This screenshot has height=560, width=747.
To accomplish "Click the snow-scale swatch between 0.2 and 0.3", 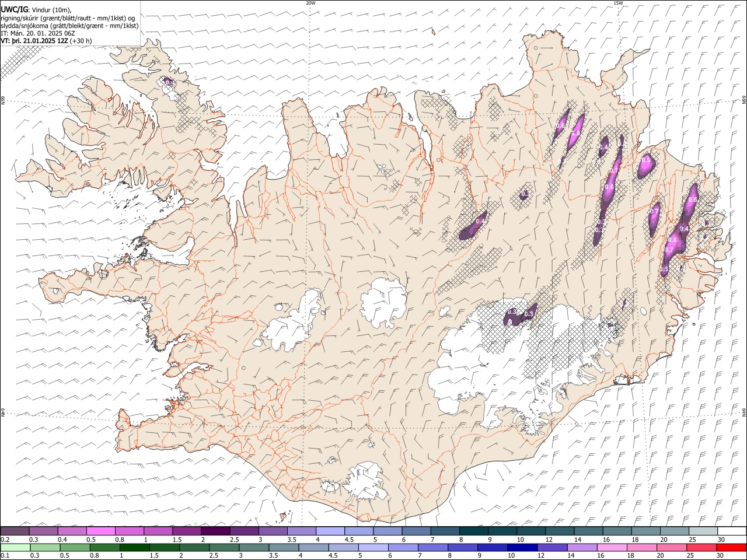I will (15, 531).
